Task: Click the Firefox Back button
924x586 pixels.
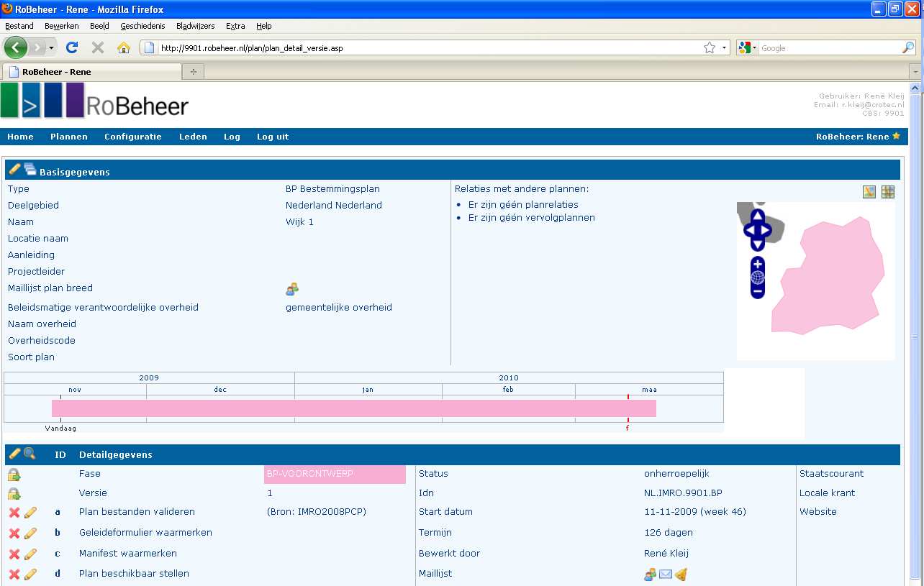Action: 16,47
